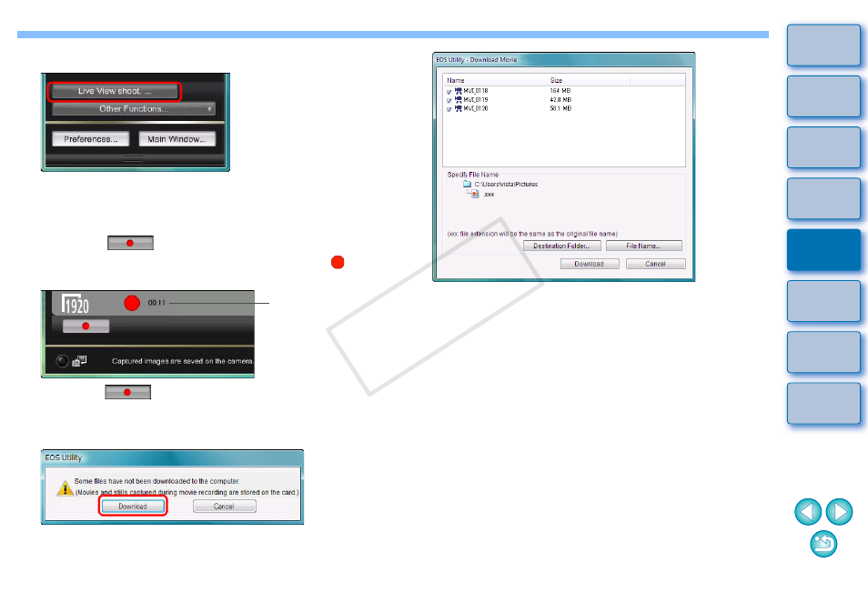Image resolution: width=868 pixels, height=613 pixels.
Task: Click the camera and computer save-destination icon
Action: click(x=79, y=361)
